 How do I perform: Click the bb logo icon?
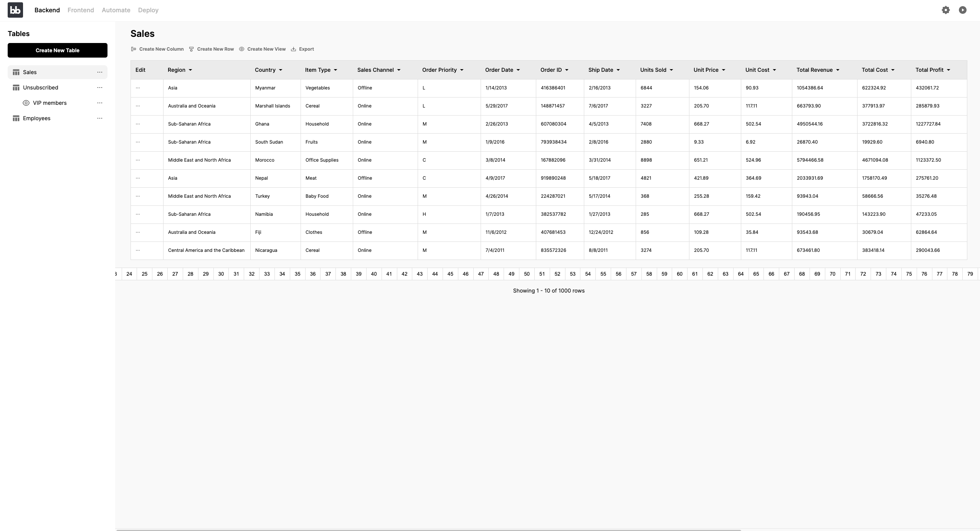coord(15,10)
